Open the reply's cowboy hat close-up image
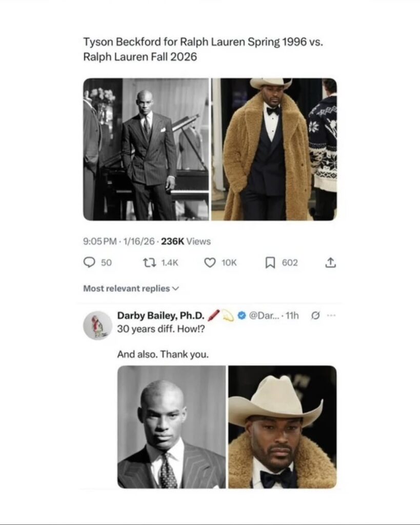Screen dimensions: 420x525 [x=283, y=427]
